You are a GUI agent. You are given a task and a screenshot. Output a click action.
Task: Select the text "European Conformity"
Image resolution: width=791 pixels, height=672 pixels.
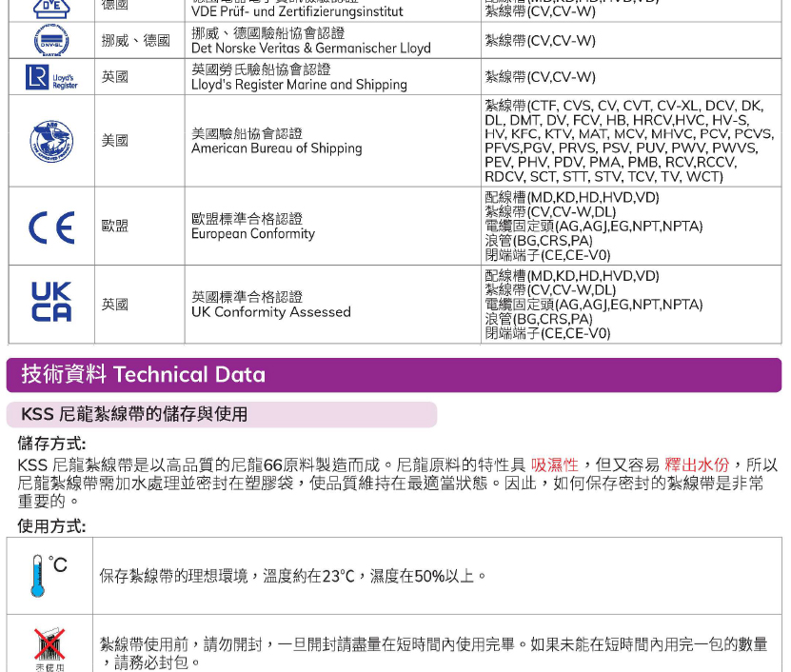(253, 233)
